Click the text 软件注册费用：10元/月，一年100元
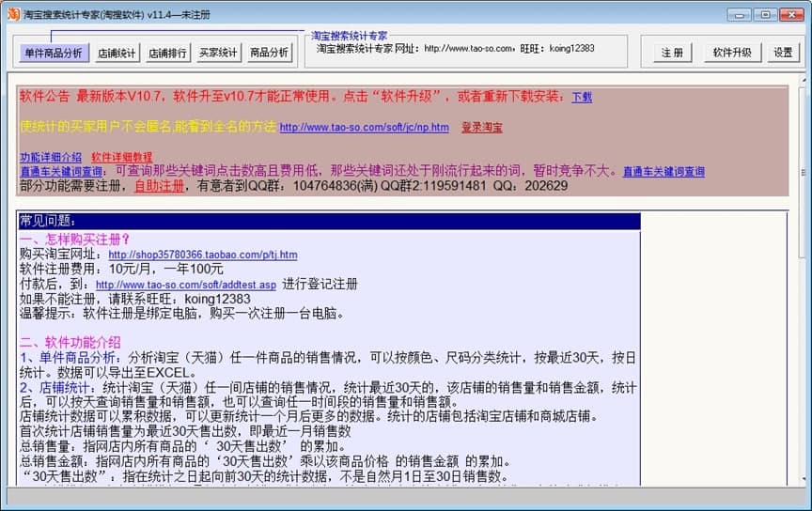The width and height of the screenshot is (812, 511). pyautogui.click(x=121, y=270)
